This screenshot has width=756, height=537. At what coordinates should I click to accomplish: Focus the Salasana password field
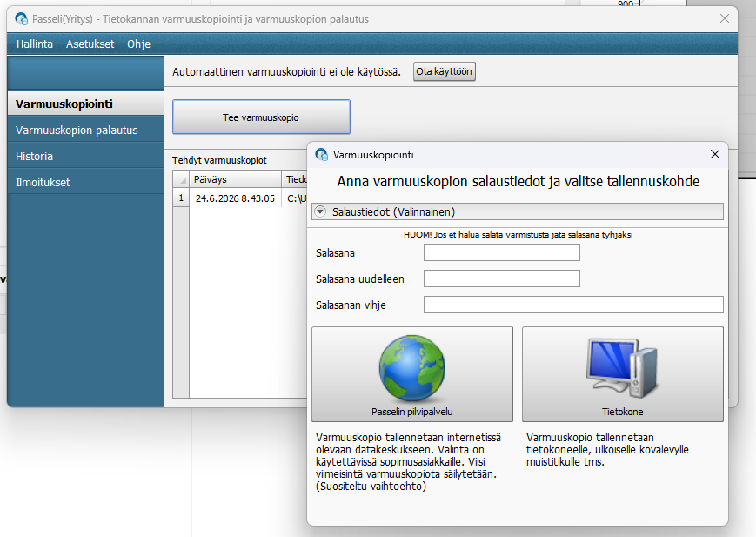pos(501,252)
